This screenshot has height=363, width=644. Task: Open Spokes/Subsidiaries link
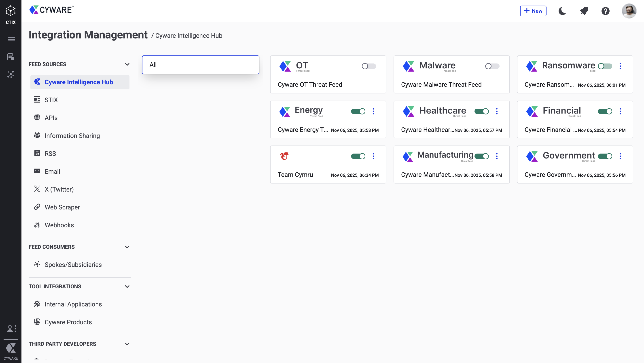73,265
